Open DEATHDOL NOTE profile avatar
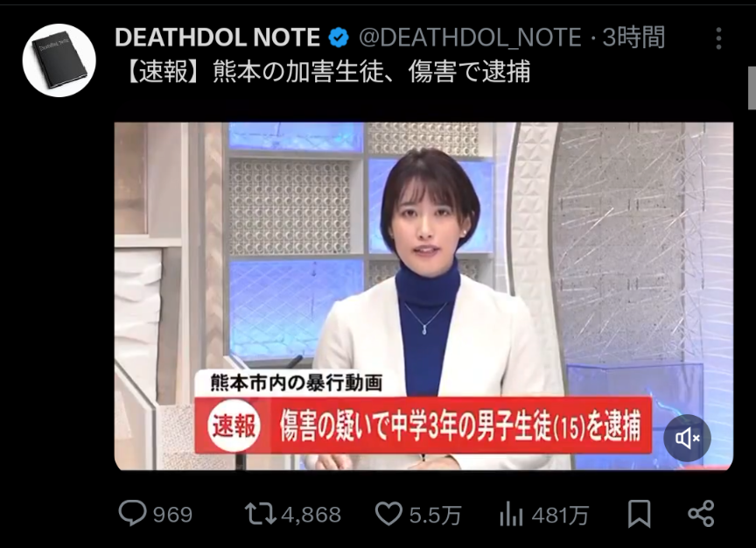This screenshot has height=548, width=756. 59,60
